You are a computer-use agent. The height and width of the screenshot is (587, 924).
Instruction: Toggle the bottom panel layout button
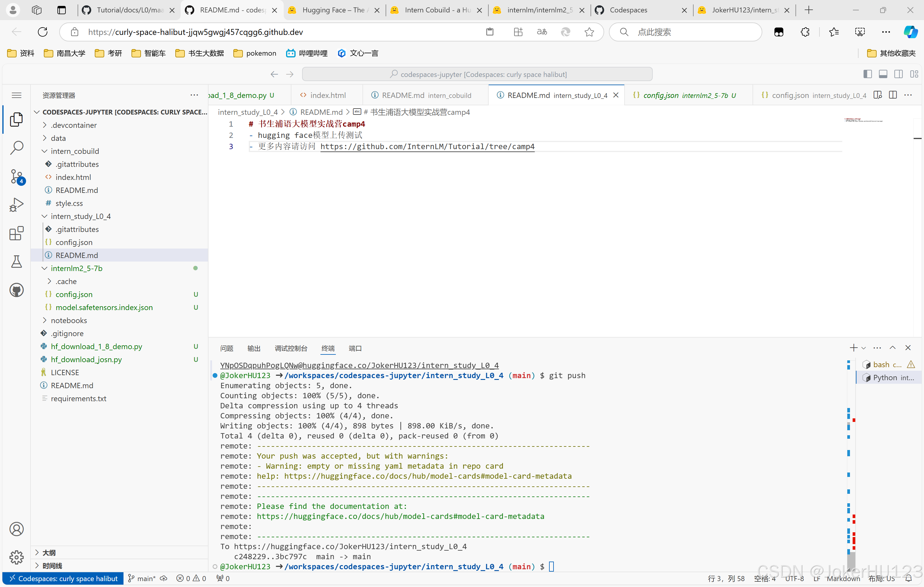point(883,74)
